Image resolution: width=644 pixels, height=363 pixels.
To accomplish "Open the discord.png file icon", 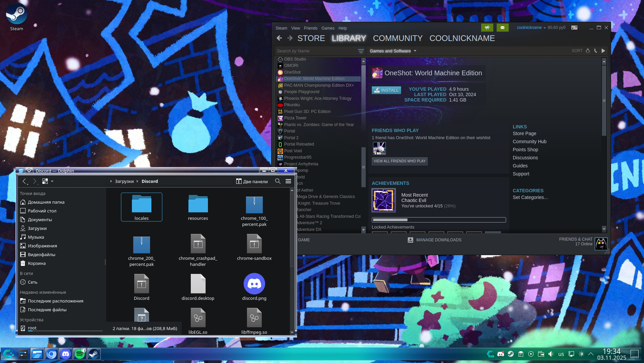I will click(254, 284).
